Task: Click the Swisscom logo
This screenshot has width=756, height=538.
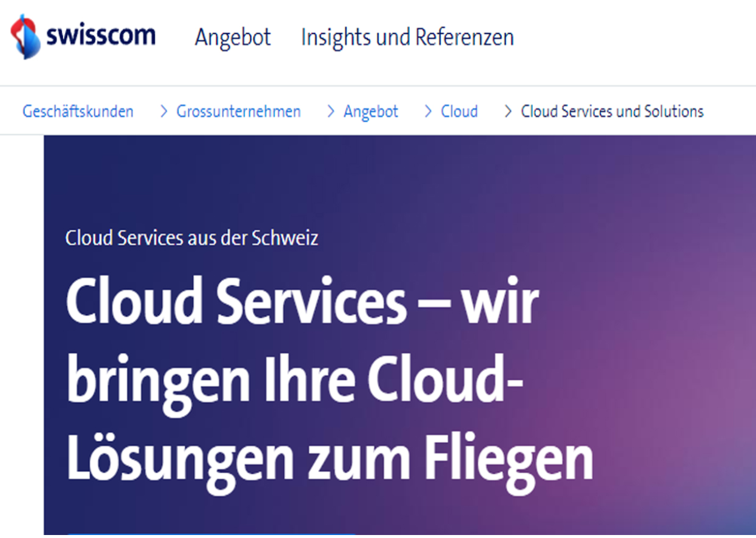Action: 83,36
